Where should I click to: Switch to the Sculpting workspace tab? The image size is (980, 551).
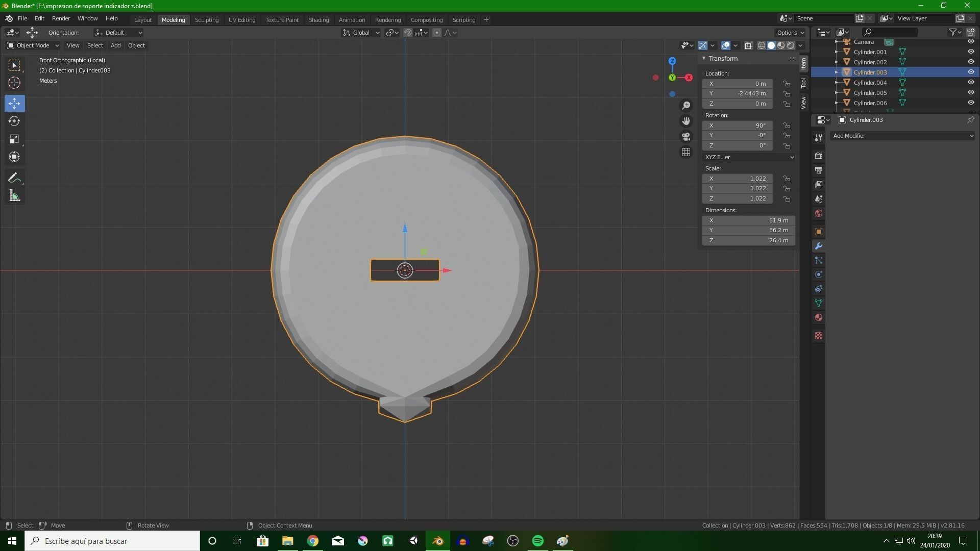pos(206,19)
